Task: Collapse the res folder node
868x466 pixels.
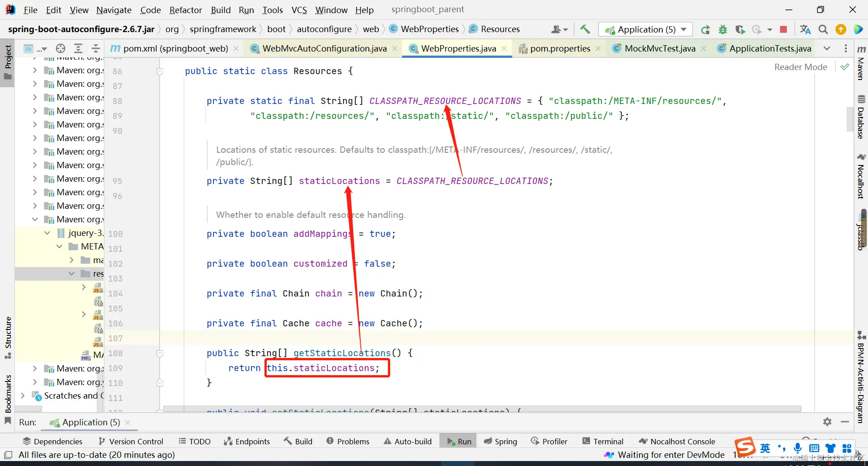Action: [x=71, y=274]
